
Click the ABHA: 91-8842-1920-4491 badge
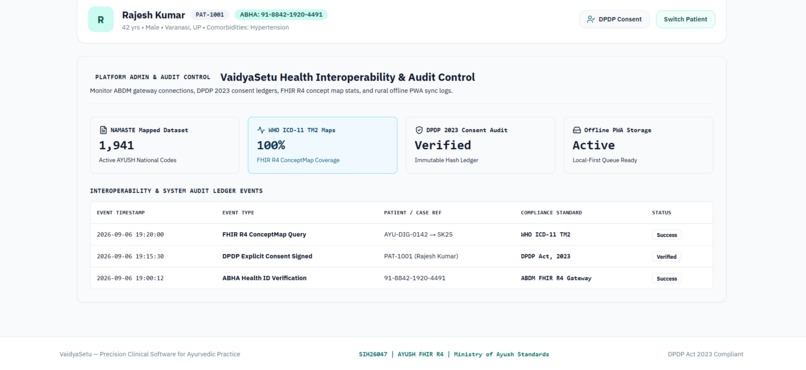[x=281, y=15]
